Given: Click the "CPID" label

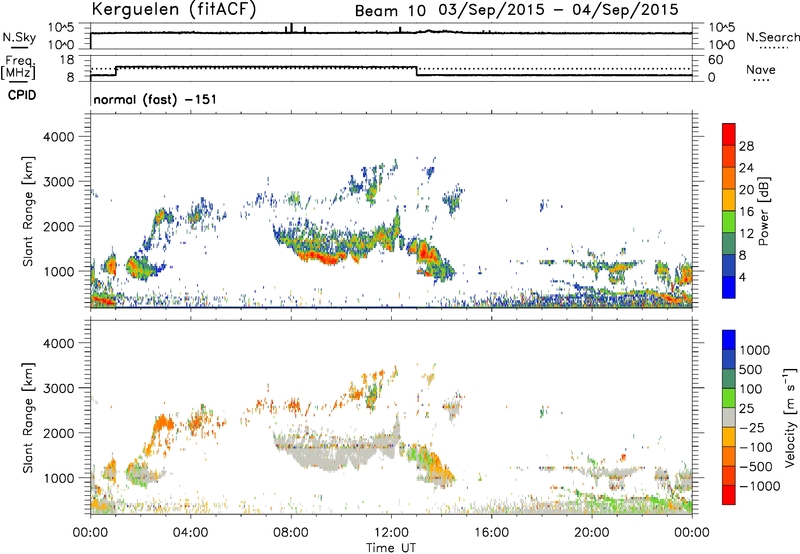Looking at the screenshot, I should click(22, 95).
